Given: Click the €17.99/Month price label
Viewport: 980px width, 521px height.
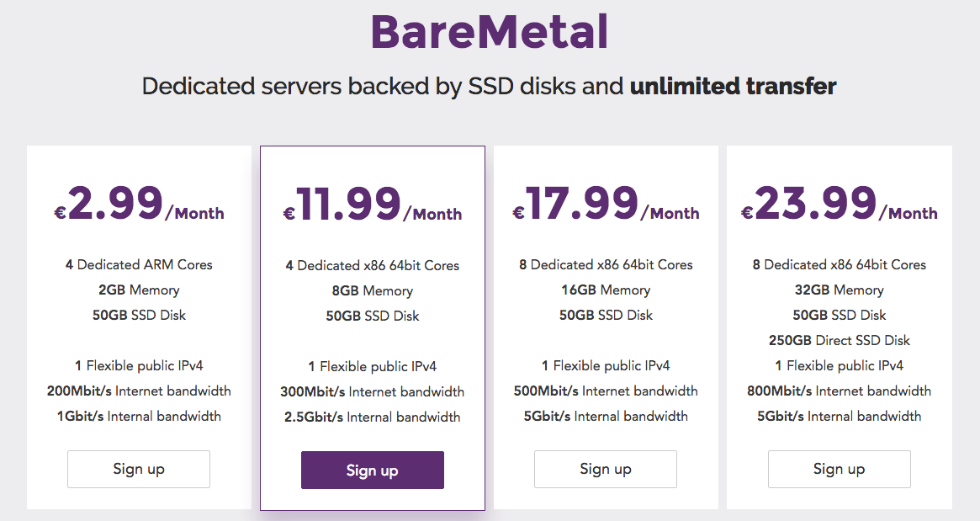Looking at the screenshot, I should click(x=606, y=204).
